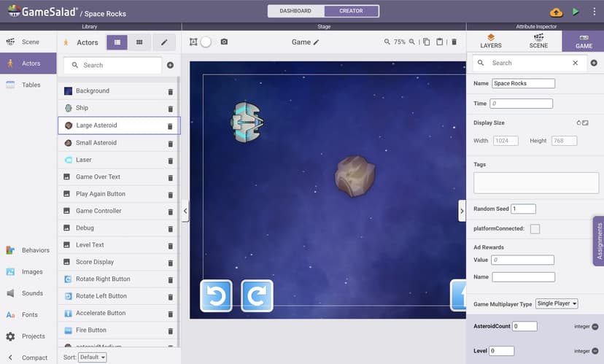
Task: Delete the Background actor
Action: click(170, 92)
